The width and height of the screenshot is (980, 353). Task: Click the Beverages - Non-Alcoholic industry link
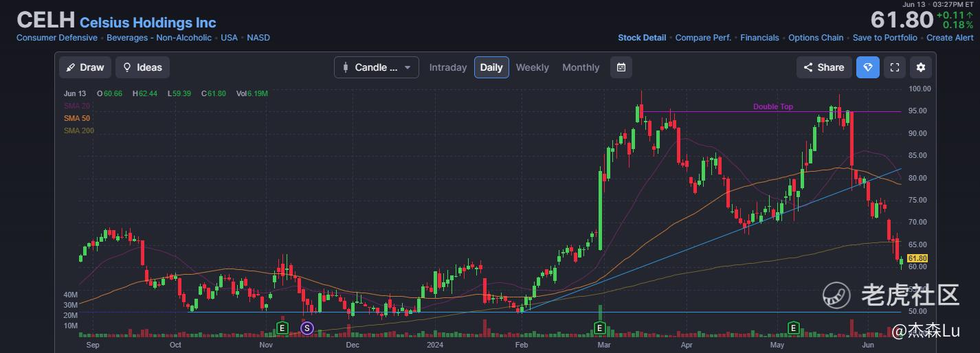pyautogui.click(x=159, y=38)
